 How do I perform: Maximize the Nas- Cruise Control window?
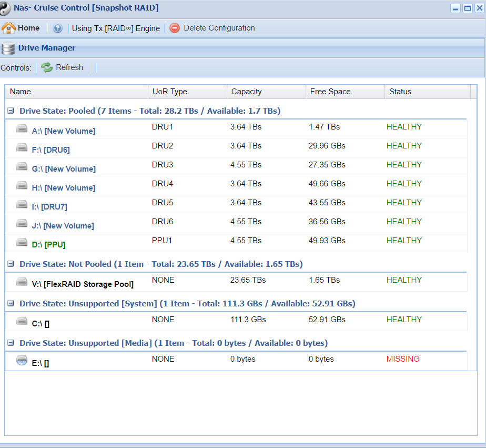(468, 8)
